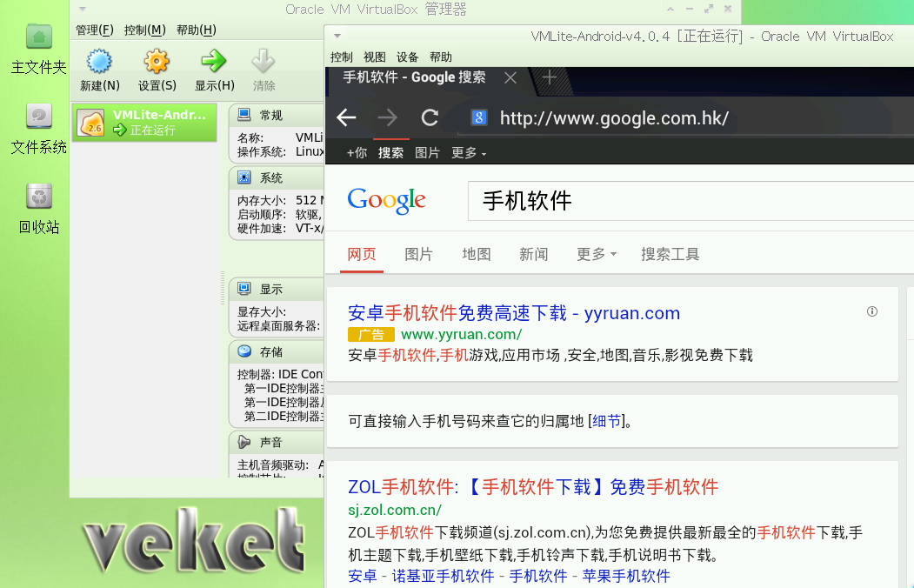The height and width of the screenshot is (588, 914).
Task: Open 帮助 menu in VM window
Action: (x=441, y=57)
